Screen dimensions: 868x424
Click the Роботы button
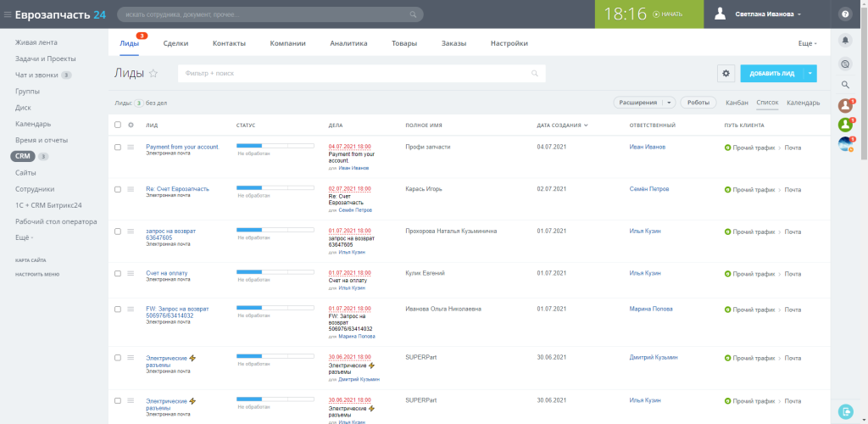click(698, 103)
